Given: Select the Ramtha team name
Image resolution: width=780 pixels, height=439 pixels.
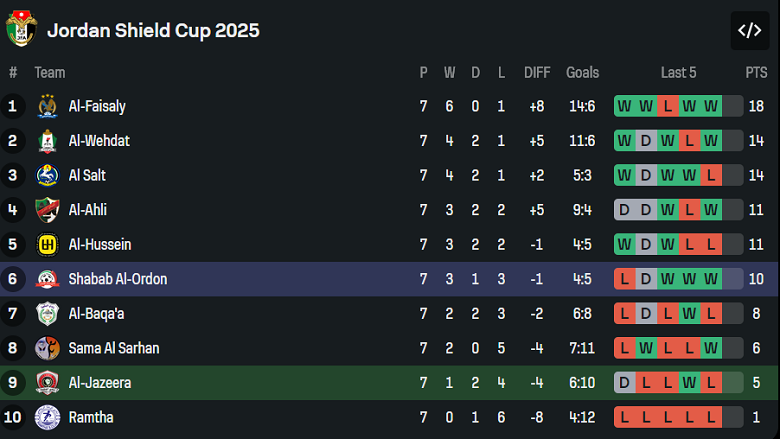Looking at the screenshot, I should click(x=91, y=417).
